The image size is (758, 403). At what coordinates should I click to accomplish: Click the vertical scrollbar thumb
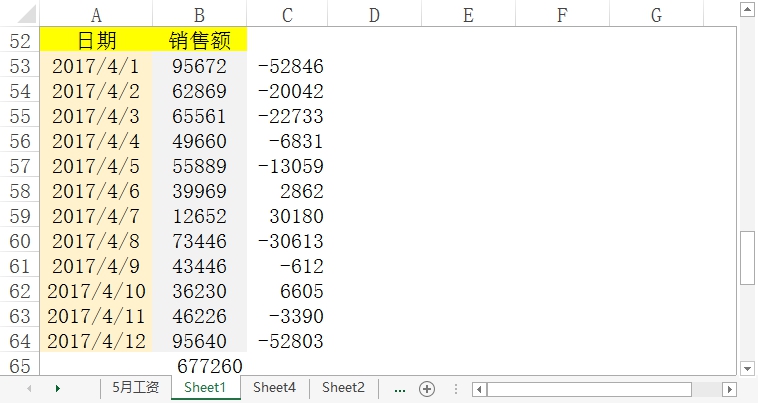coord(747,258)
